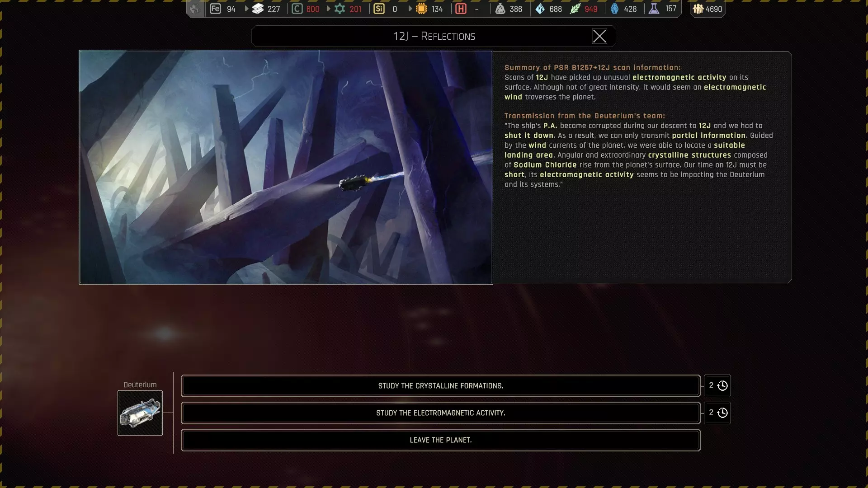Click the hydrogen (H) resource icon
The height and width of the screenshot is (488, 868).
[461, 9]
